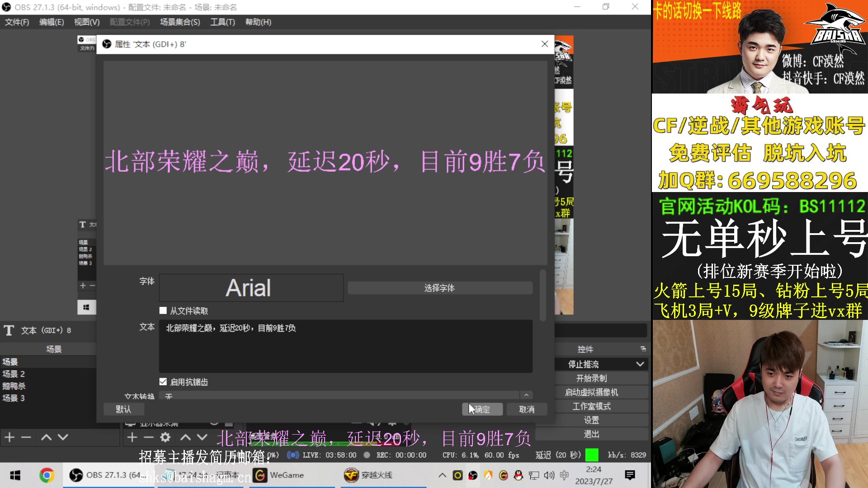Click the 启动虚拟摄像机 button

pyautogui.click(x=591, y=392)
